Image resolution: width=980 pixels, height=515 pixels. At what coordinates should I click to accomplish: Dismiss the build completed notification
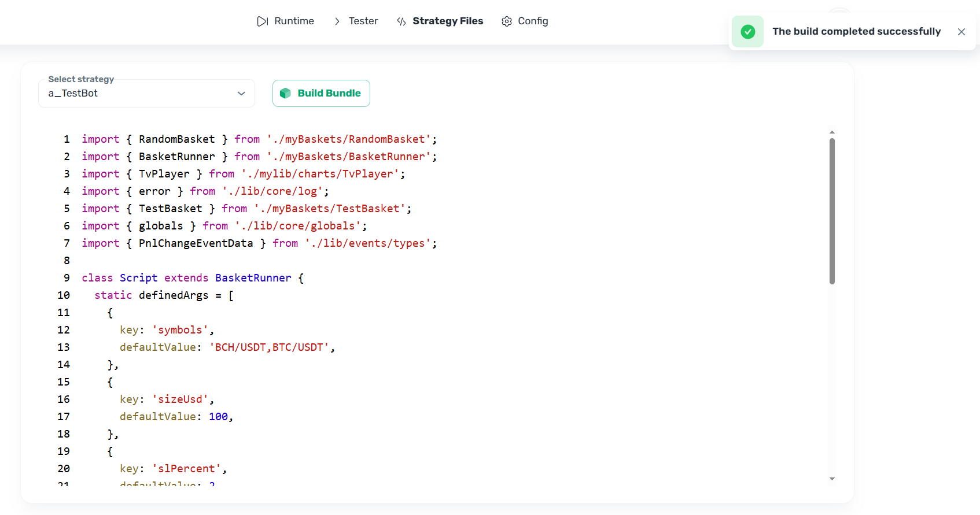pos(961,32)
